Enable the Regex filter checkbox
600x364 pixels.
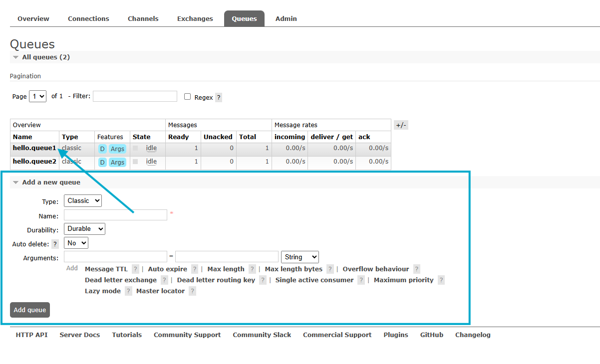click(x=188, y=97)
